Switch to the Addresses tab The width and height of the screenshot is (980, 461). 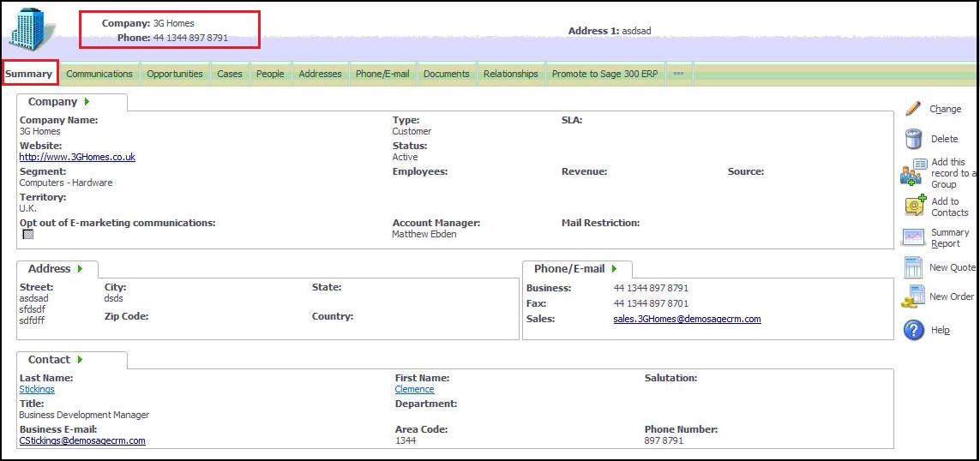[320, 74]
